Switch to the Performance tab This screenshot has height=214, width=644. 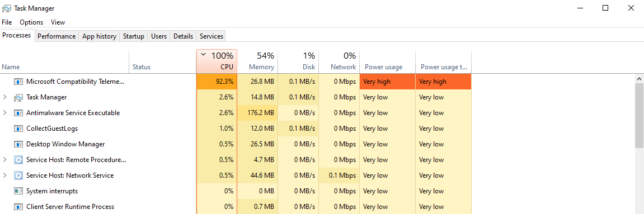tap(57, 36)
